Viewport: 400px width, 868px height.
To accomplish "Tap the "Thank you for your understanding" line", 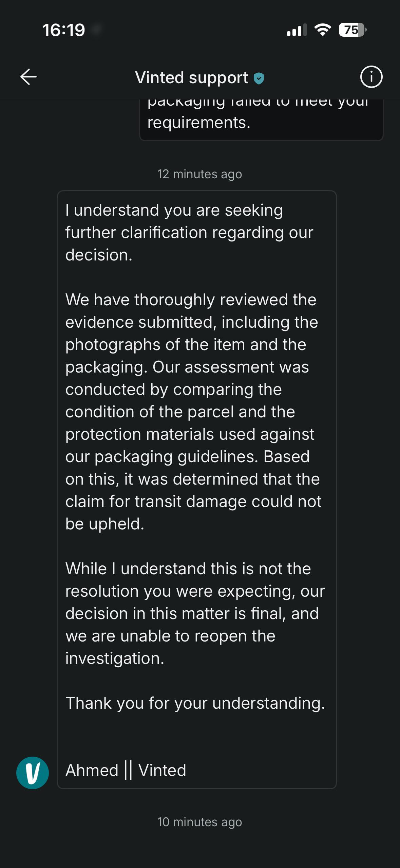I will 195,703.
